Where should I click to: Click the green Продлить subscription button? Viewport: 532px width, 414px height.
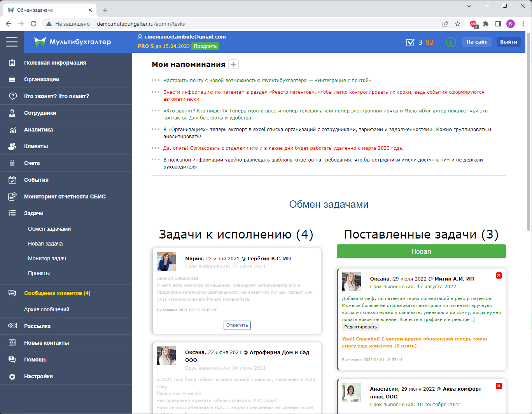pyautogui.click(x=205, y=46)
